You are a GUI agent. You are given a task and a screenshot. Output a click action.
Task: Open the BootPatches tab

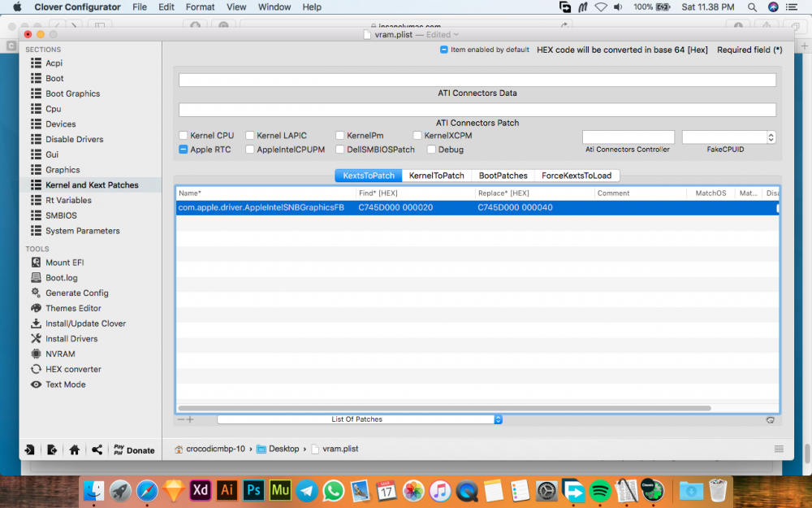[x=503, y=176]
